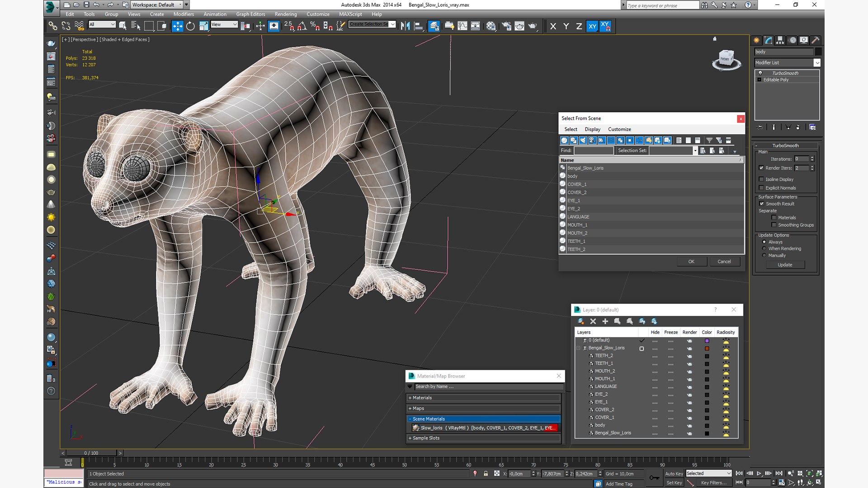This screenshot has height=488, width=868.
Task: Select the Manually update option
Action: (764, 255)
